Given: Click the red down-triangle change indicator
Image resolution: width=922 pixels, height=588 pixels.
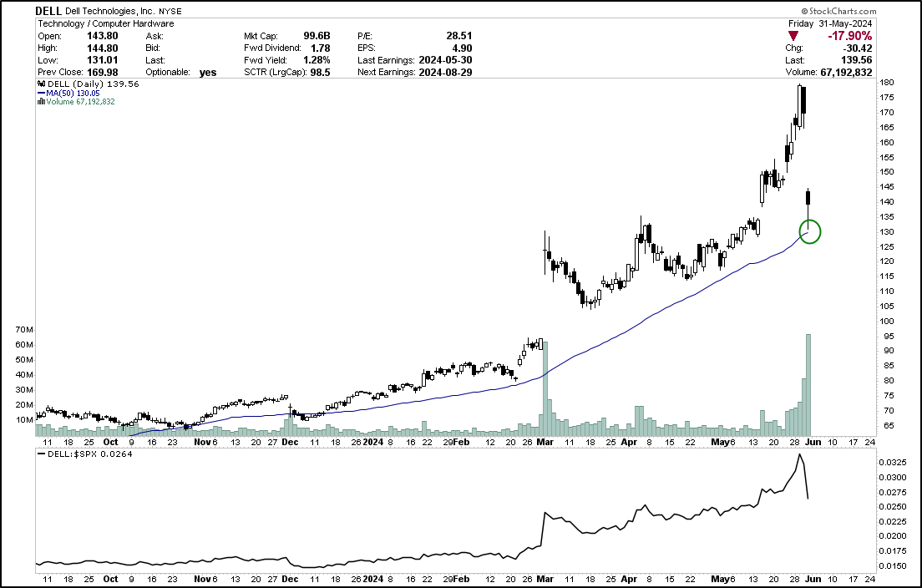Looking at the screenshot, I should [x=794, y=37].
